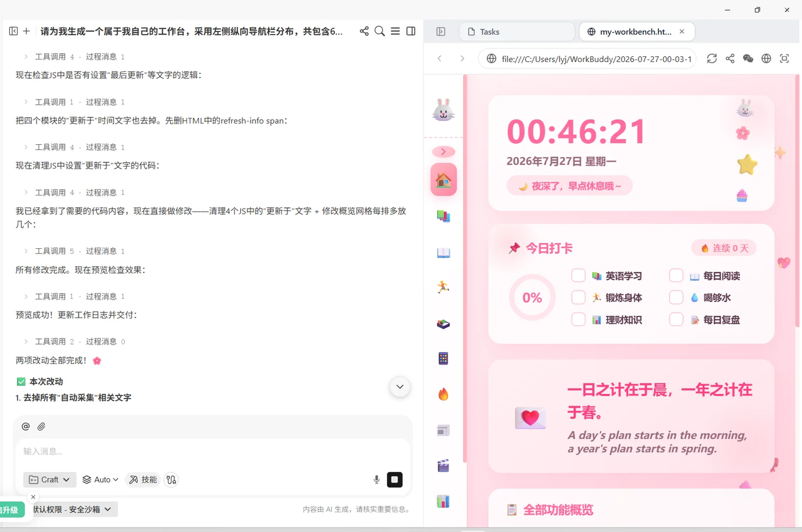
Task: Share the chat from the conversation header
Action: click(364, 31)
